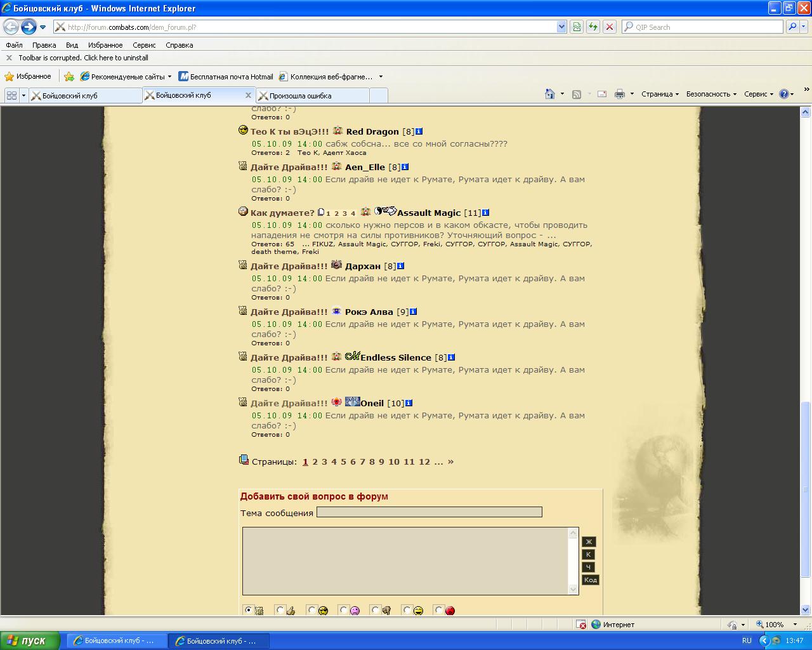Expand the Сервис command bar dropdown
Viewport: 812px width, 650px height.
tap(759, 94)
